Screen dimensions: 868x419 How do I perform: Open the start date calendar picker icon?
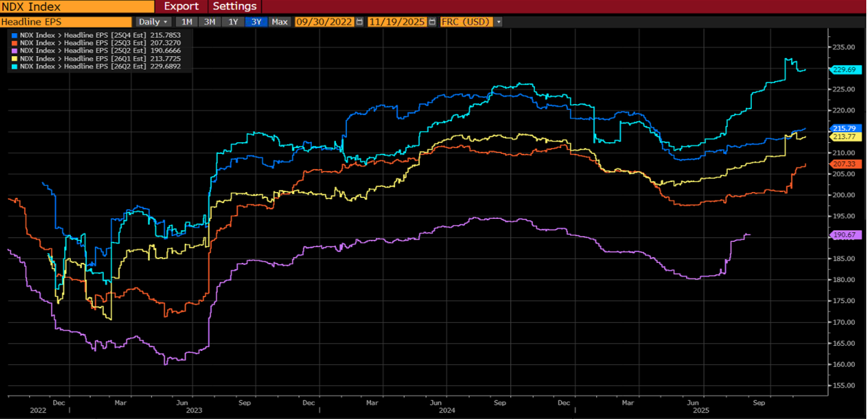pos(359,22)
